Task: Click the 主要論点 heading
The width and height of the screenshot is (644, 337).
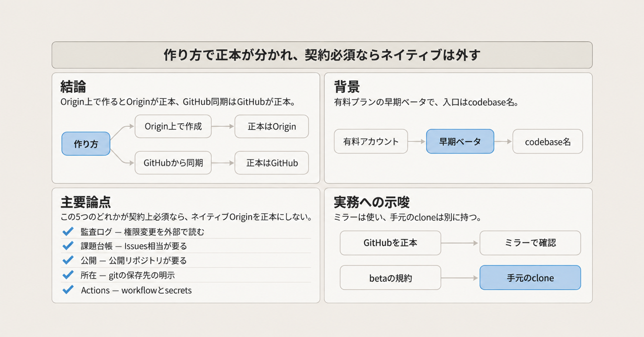Action: click(x=86, y=202)
